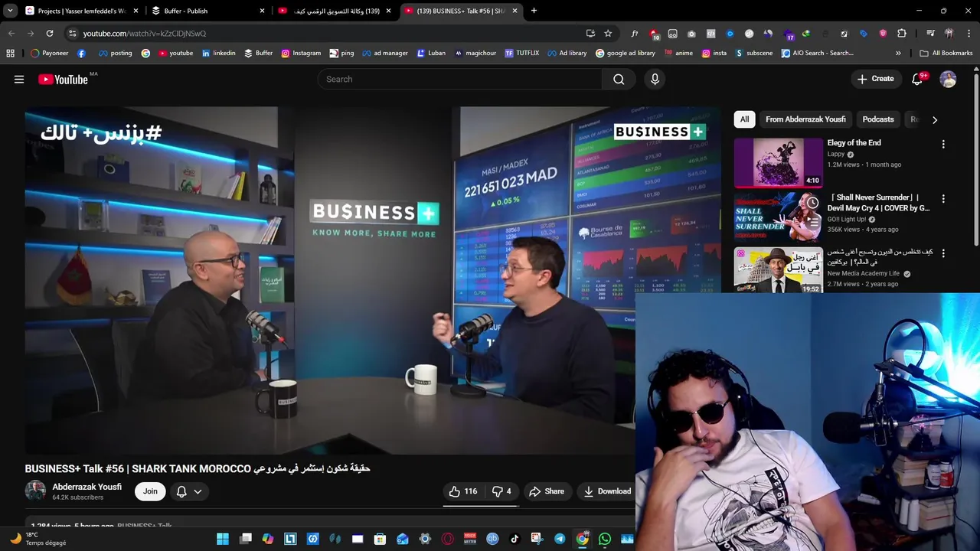The width and height of the screenshot is (980, 551).
Task: Open Payoneer bookmark
Action: click(x=49, y=54)
